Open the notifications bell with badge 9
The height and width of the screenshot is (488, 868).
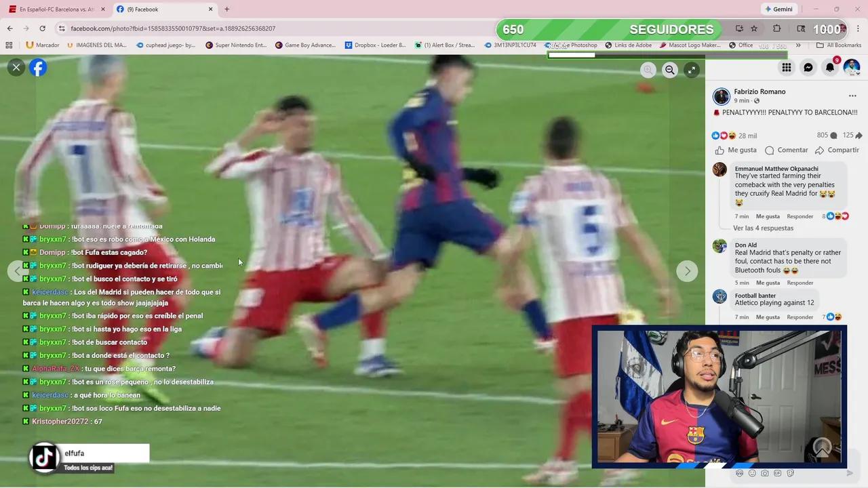pos(829,67)
